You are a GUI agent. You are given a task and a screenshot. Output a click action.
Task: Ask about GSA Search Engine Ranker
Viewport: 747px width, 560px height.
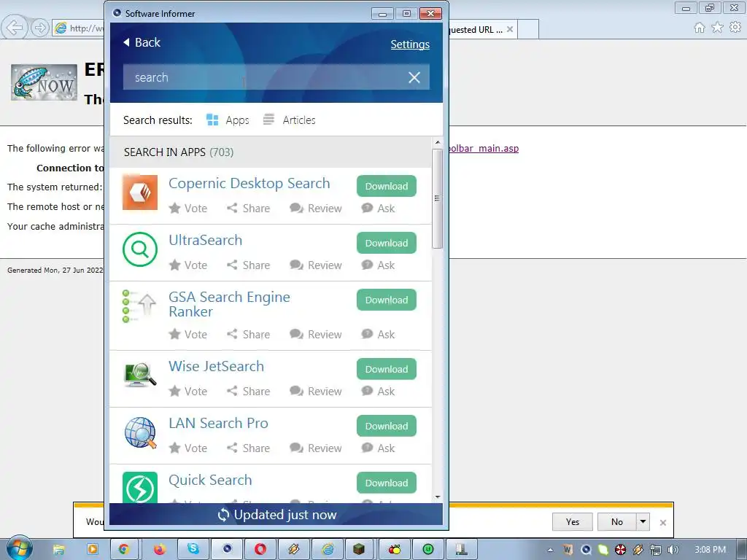[x=378, y=334]
